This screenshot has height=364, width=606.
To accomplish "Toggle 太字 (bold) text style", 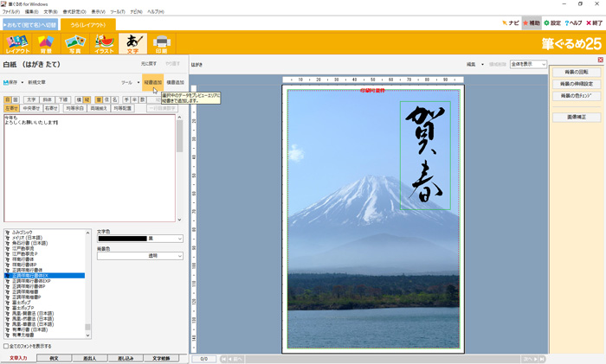I will tap(31, 99).
